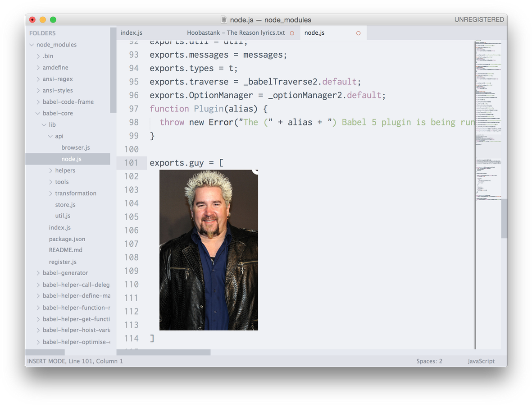Close the unsaved node.js tab
Viewport: 532px width, 405px height.
pos(358,33)
